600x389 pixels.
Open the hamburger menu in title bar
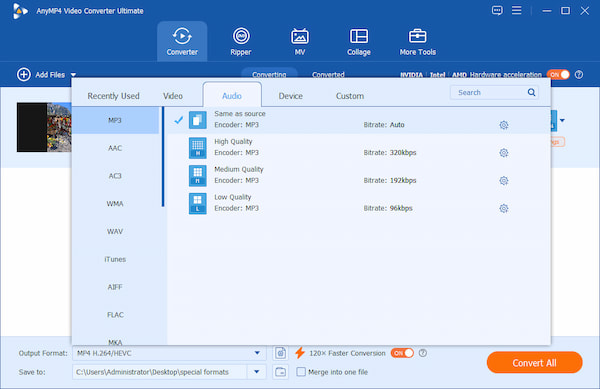click(517, 10)
